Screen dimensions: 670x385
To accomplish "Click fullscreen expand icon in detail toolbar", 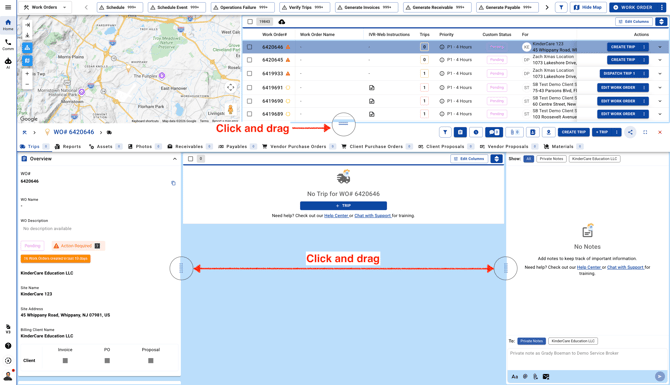I will 645,132.
